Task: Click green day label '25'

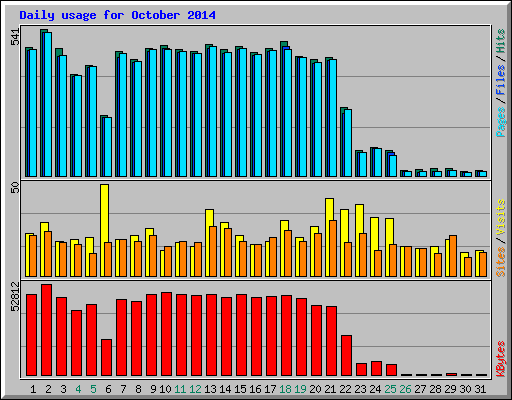Action: coord(390,389)
